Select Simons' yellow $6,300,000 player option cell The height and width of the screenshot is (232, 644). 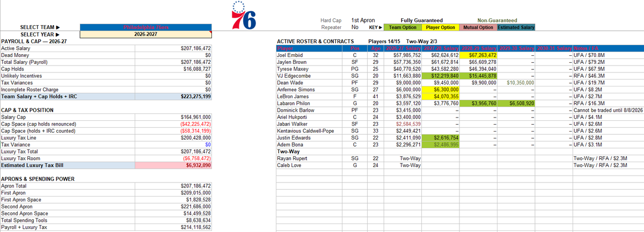pyautogui.click(x=441, y=89)
